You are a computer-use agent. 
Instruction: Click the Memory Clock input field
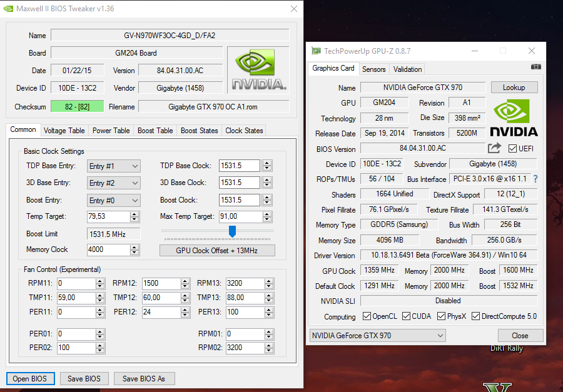[x=108, y=250]
